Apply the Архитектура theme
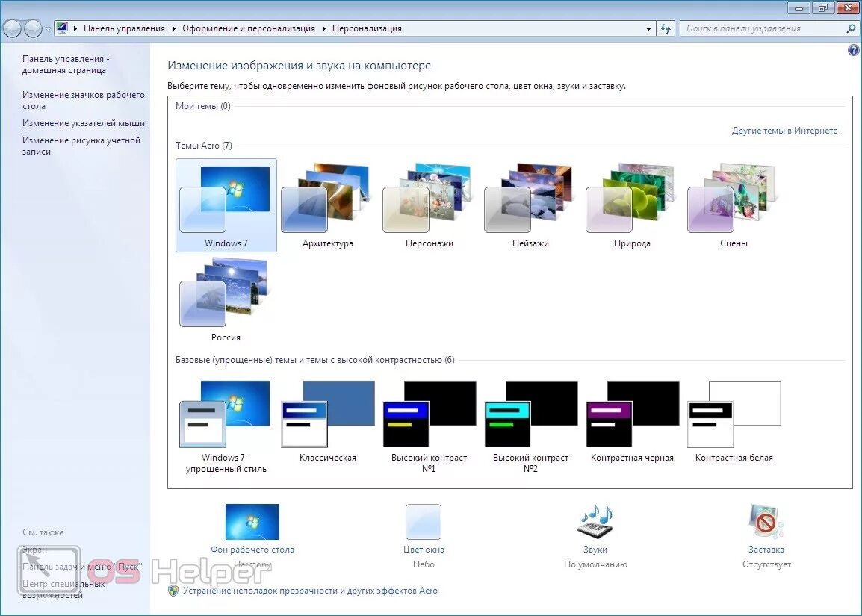862x616 pixels. (328, 205)
